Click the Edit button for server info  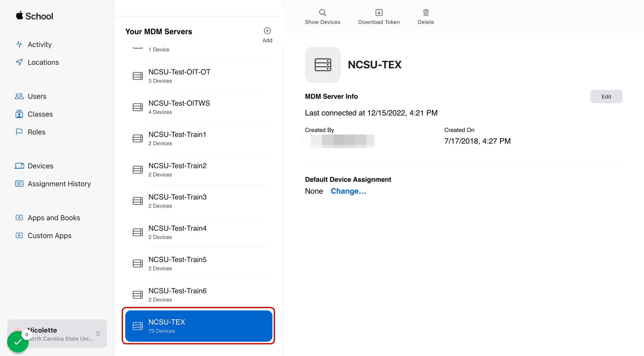tap(606, 96)
